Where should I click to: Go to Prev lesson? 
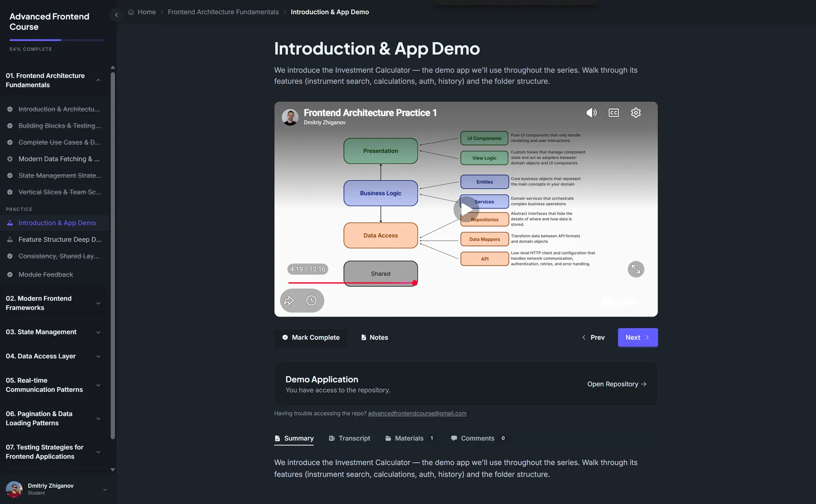click(x=593, y=337)
